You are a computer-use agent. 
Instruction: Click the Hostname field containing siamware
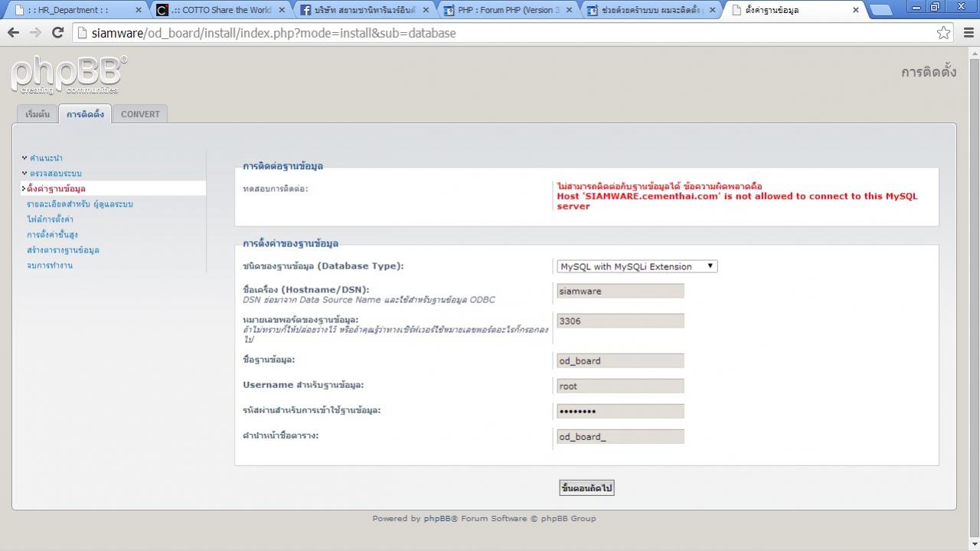point(620,291)
